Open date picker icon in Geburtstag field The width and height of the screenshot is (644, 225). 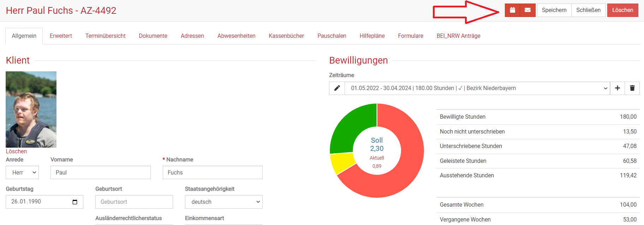pyautogui.click(x=75, y=202)
